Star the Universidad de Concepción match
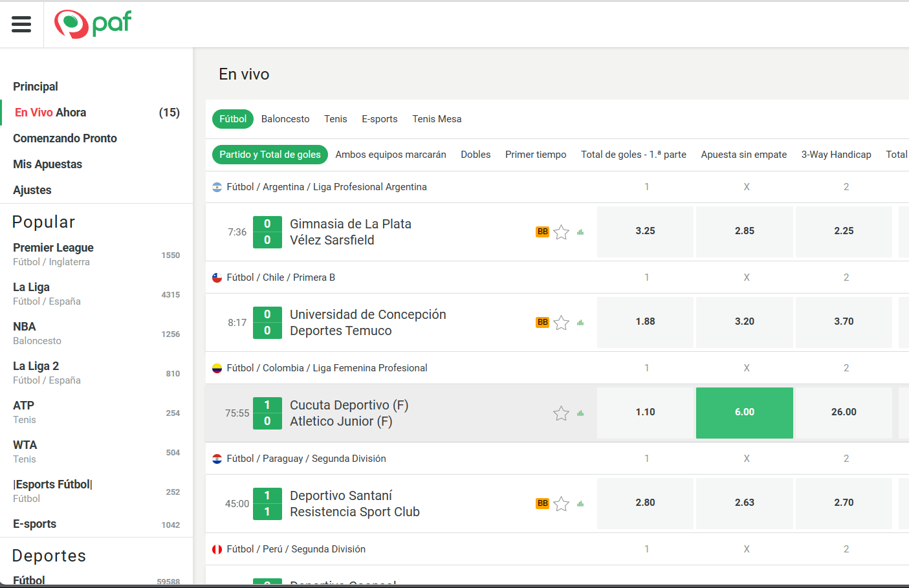The height and width of the screenshot is (588, 909). click(561, 322)
